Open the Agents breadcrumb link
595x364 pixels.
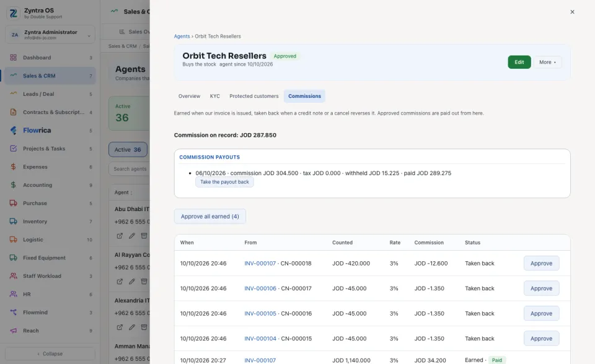point(182,37)
